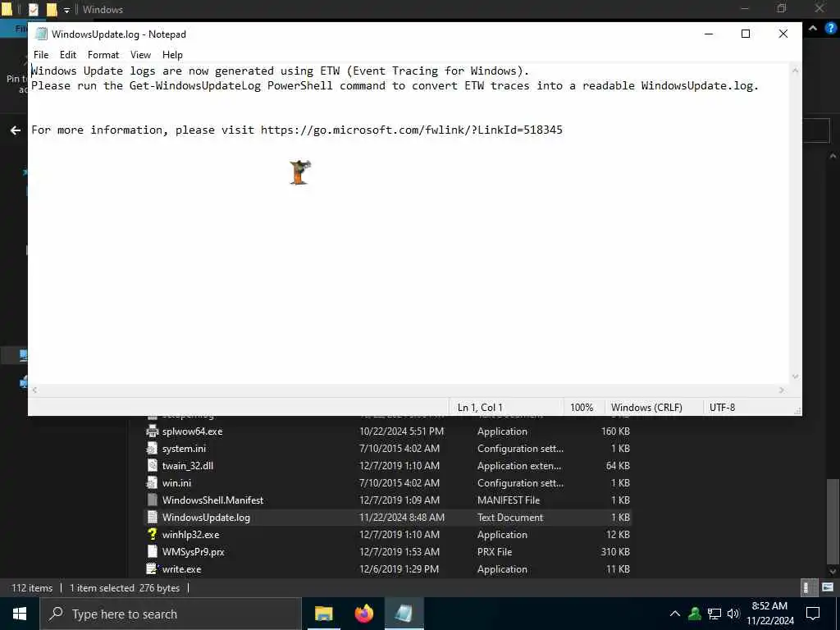Click the Notepad vertical scrollbar down arrow
The height and width of the screenshot is (630, 840).
click(795, 377)
